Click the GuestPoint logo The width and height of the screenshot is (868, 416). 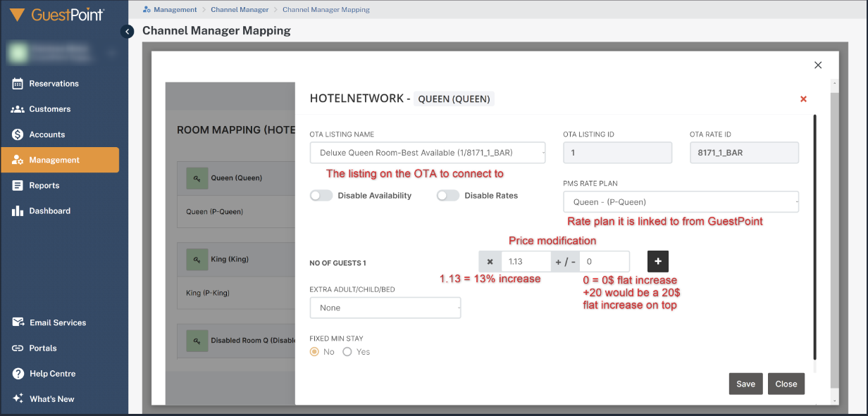pyautogui.click(x=58, y=15)
